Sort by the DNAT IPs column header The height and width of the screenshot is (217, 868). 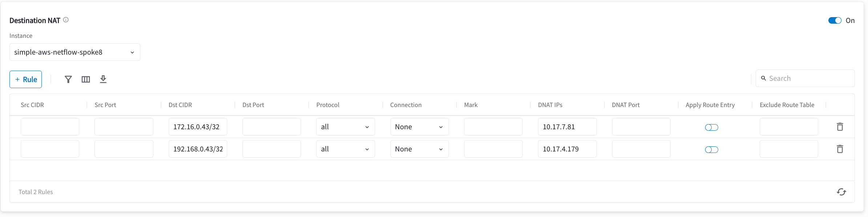(550, 105)
